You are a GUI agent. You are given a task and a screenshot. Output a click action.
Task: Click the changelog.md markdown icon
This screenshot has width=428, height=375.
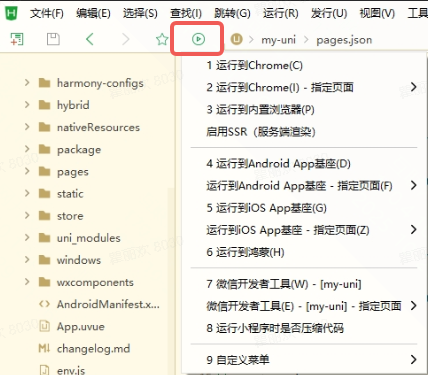44,348
